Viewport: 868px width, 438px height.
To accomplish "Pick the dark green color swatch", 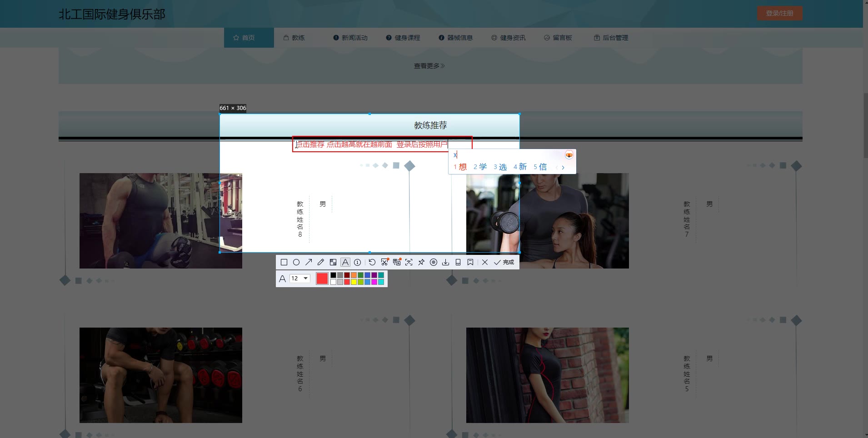I will click(360, 275).
